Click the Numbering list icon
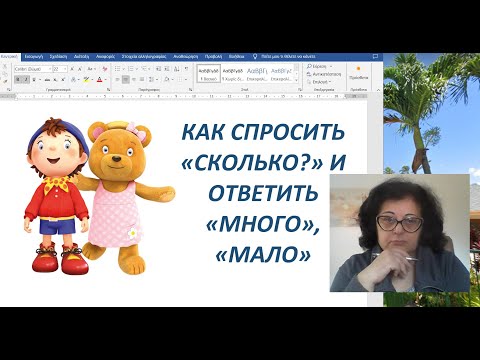The height and width of the screenshot is (360, 480). tap(131, 69)
